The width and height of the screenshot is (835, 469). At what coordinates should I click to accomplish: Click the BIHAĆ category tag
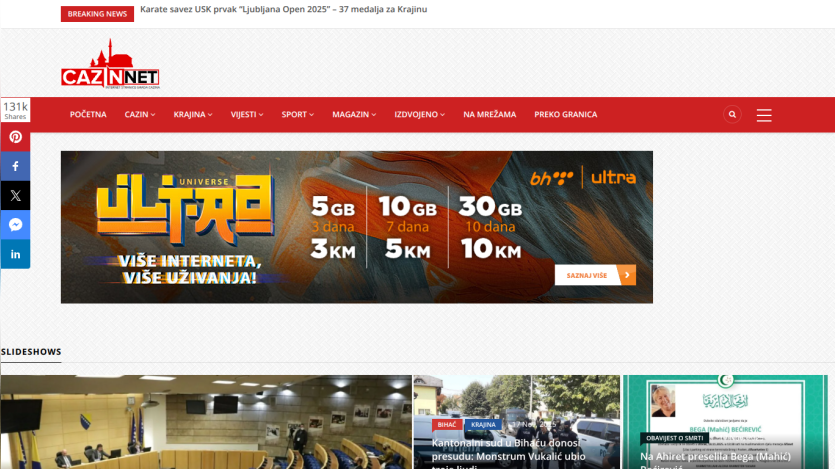coord(447,424)
